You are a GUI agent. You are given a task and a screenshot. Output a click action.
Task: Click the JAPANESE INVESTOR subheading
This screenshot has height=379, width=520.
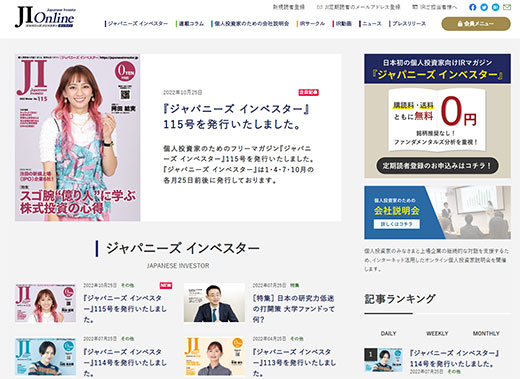click(x=178, y=266)
